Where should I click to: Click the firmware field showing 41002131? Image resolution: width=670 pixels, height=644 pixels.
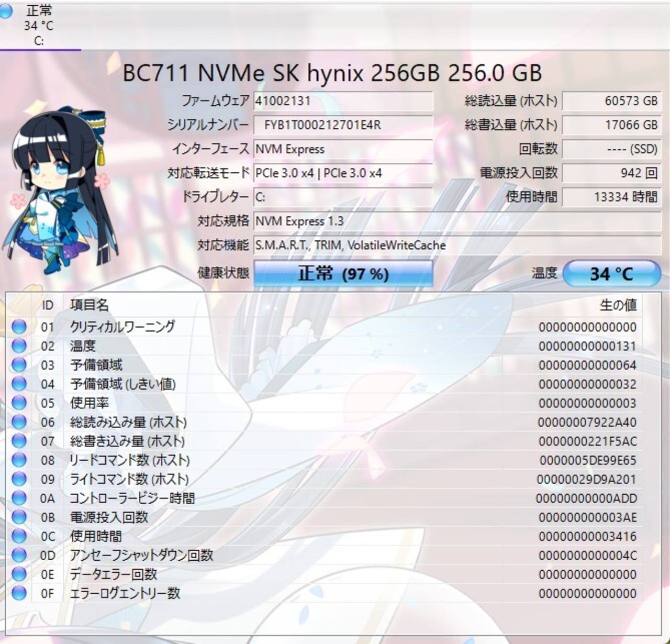pos(343,101)
